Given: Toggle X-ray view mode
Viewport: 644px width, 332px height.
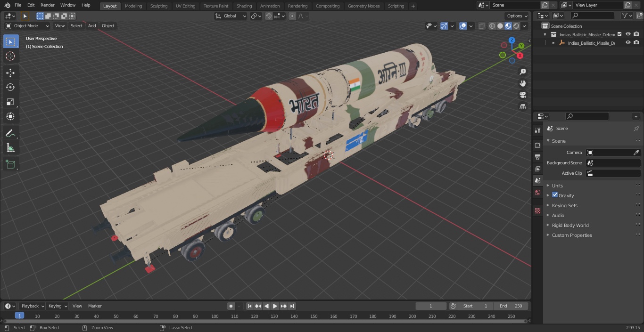Looking at the screenshot, I should click(x=481, y=26).
